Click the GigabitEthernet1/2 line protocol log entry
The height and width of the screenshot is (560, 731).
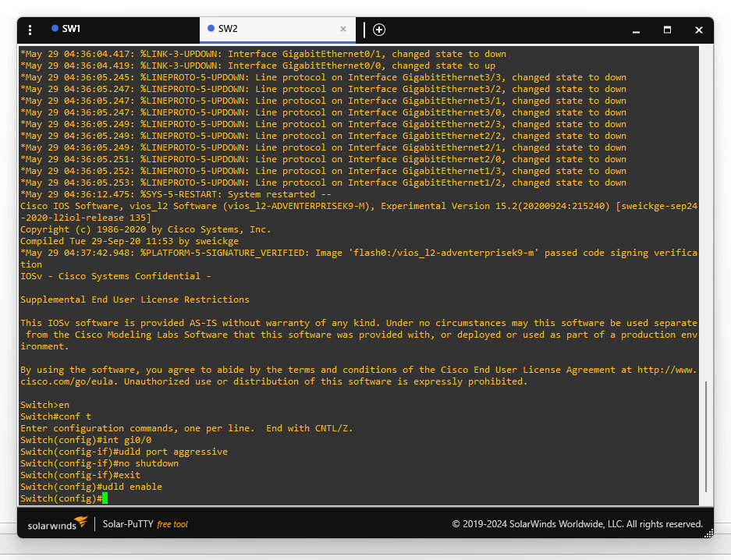[x=324, y=183]
